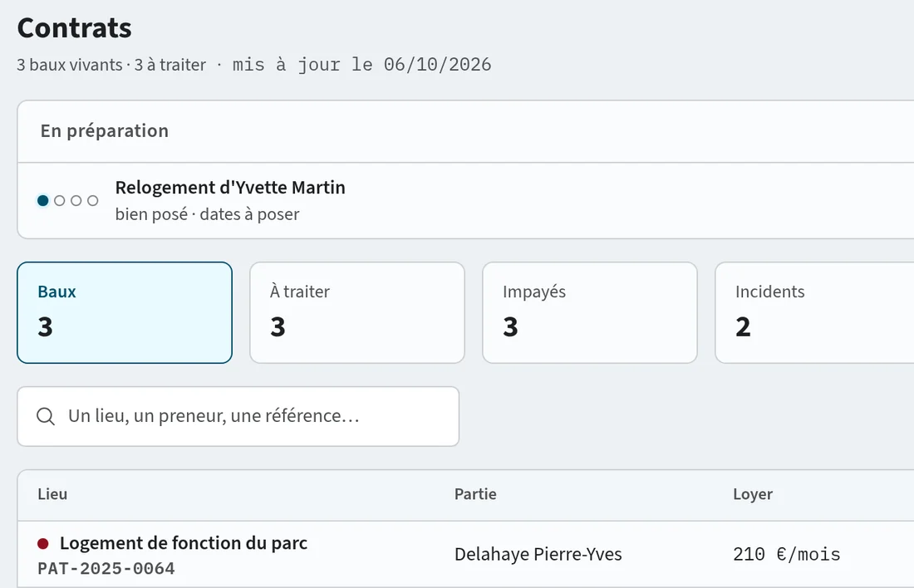Click the Contrats page heading
Screen dimensions: 914x588
pyautogui.click(x=75, y=28)
